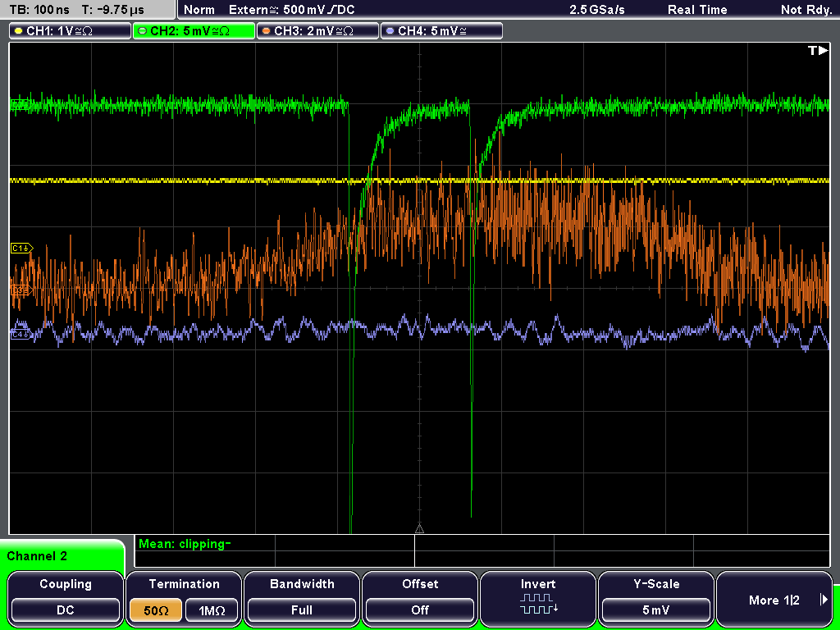Click the blue dot in the CH4 tab
840x630 pixels.
pyautogui.click(x=390, y=31)
